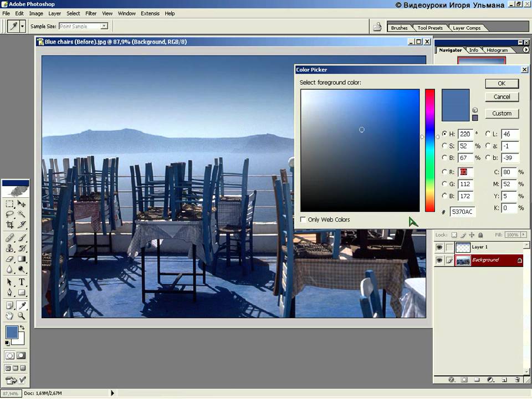The image size is (532, 399).
Task: Click the zoom percentage field in status bar
Action: pos(11,393)
